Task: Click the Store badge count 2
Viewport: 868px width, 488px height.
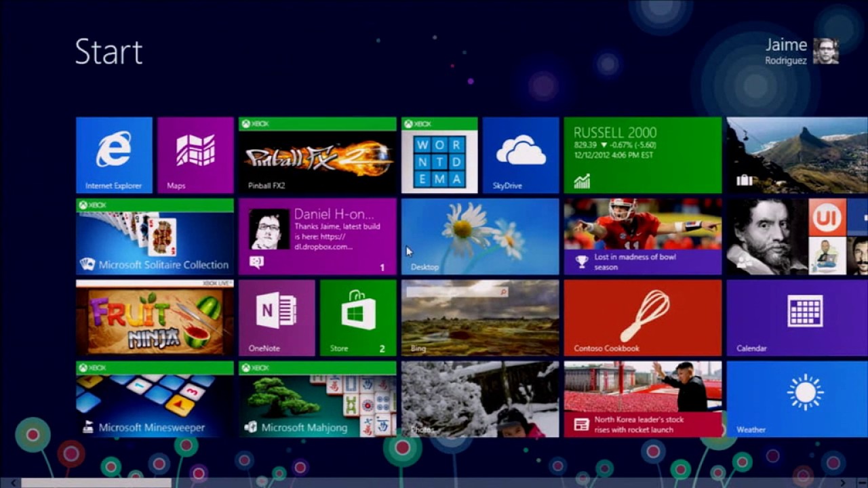Action: [382, 349]
